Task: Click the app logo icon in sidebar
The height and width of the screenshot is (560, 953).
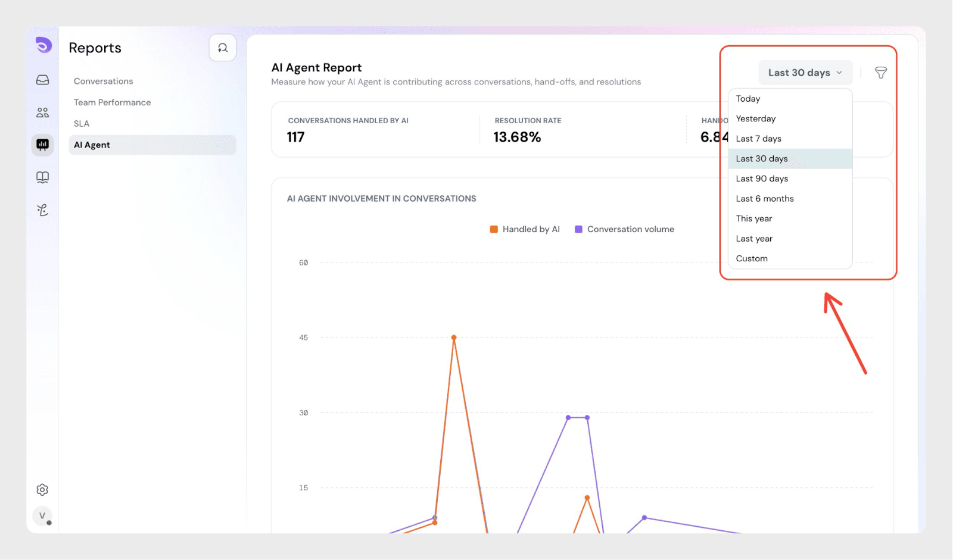Action: (43, 45)
